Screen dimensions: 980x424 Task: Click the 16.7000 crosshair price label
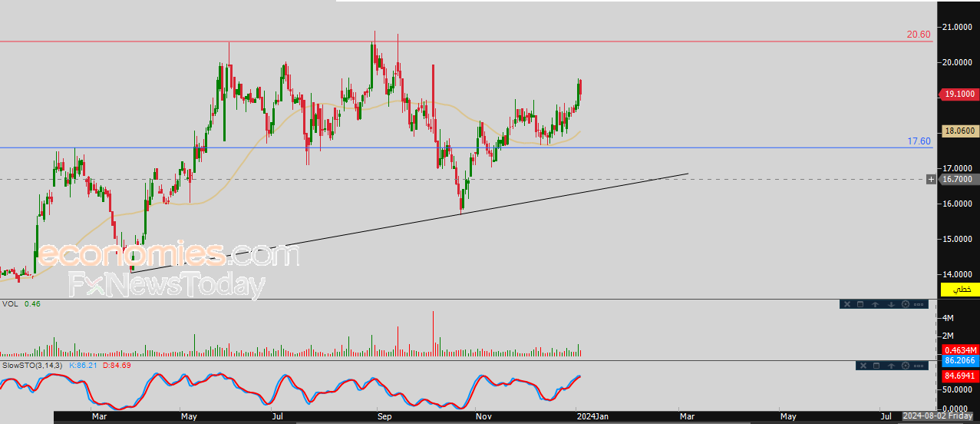(959, 179)
